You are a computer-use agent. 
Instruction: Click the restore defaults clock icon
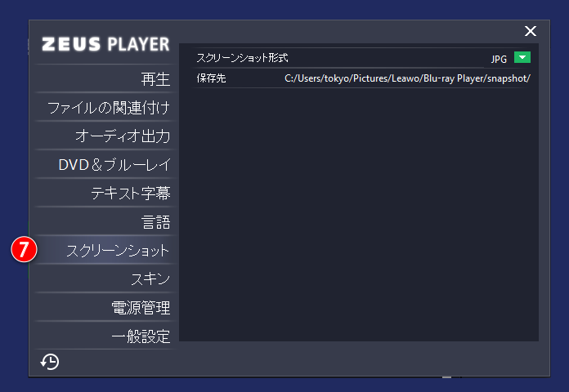(x=50, y=362)
